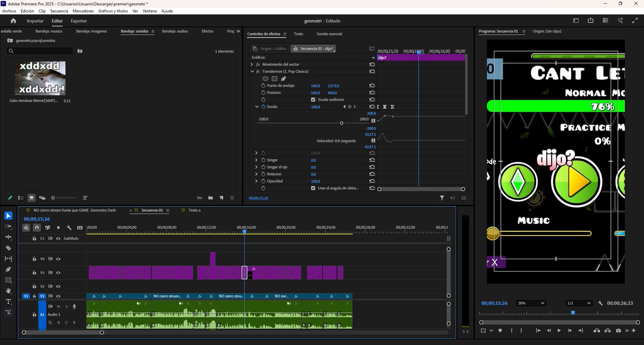This screenshot has width=644, height=345.
Task: Select the Selection tool arrow
Action: (x=8, y=216)
